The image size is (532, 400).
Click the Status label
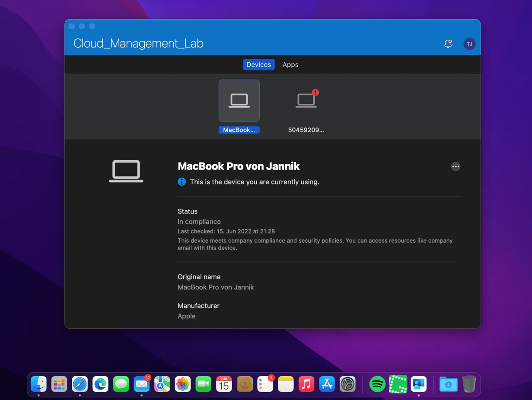tap(188, 211)
